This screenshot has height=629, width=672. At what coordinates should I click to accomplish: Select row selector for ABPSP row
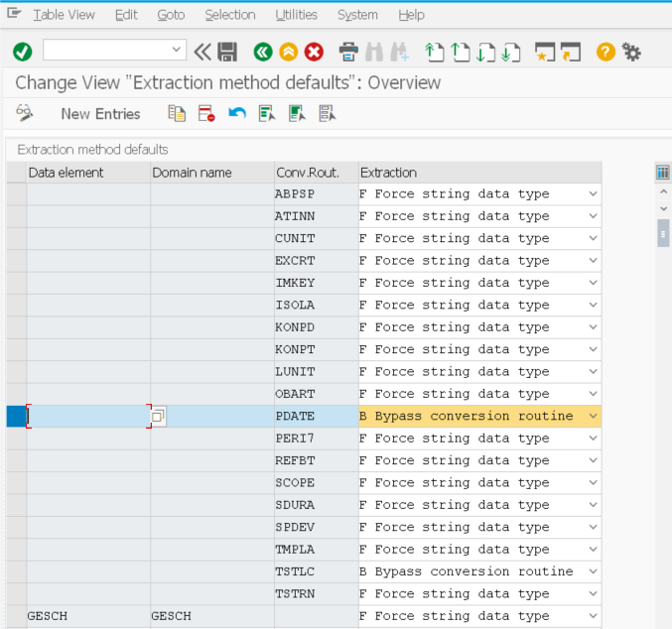pos(16,194)
